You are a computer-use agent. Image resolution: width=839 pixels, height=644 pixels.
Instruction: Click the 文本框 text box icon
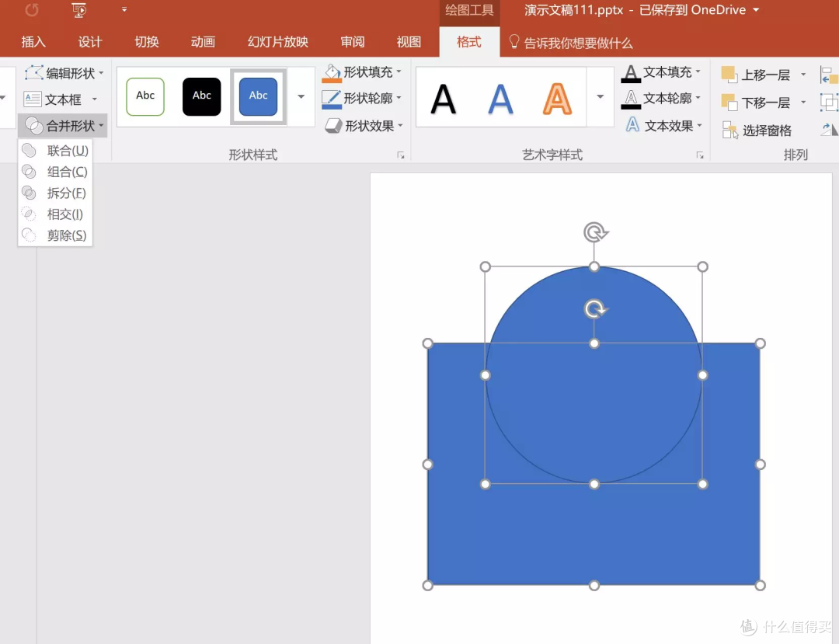(x=32, y=99)
